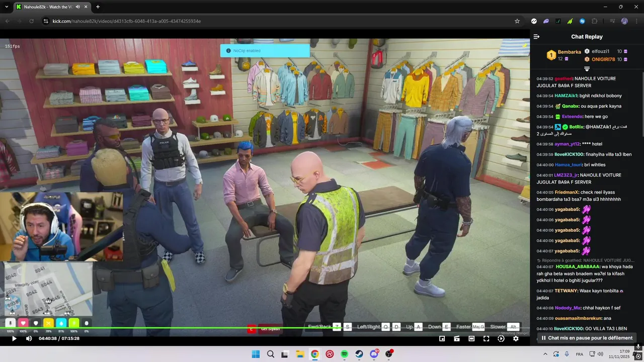Play the video with the play button

pos(14,339)
